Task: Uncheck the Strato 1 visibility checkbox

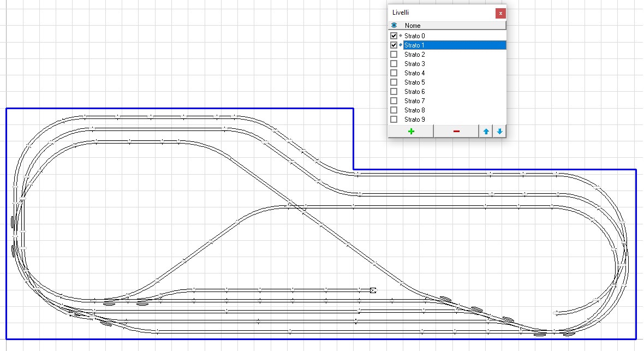Action: (394, 45)
